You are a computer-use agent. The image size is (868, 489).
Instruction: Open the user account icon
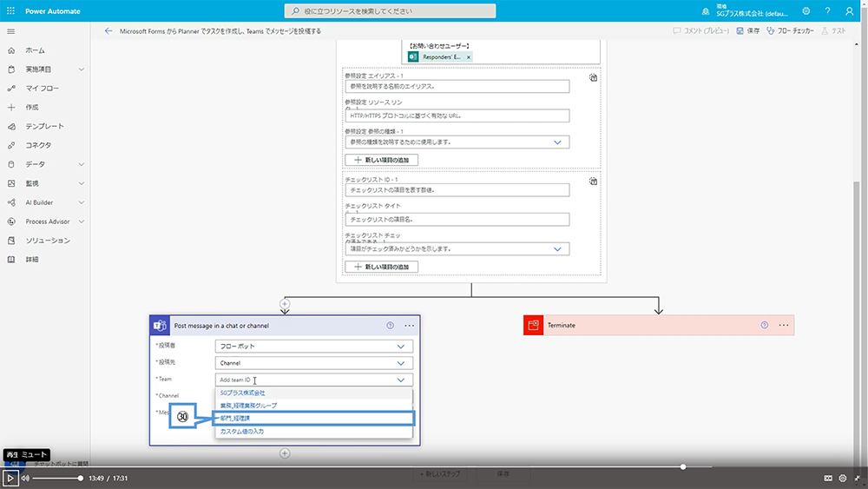849,11
